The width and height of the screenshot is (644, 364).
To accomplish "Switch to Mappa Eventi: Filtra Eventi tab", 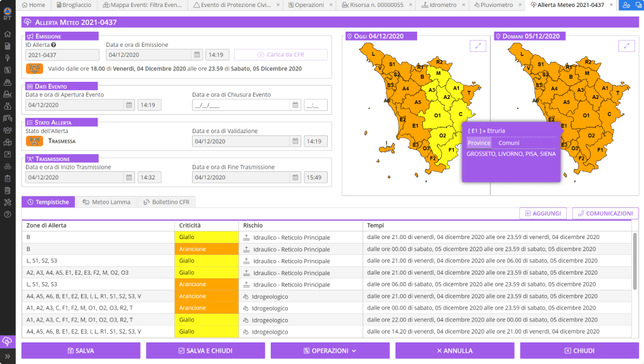I will tap(142, 5).
